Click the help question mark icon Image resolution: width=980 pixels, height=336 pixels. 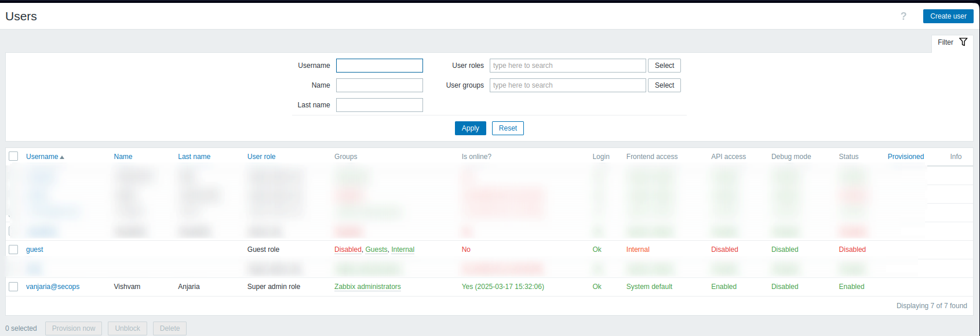(x=903, y=16)
